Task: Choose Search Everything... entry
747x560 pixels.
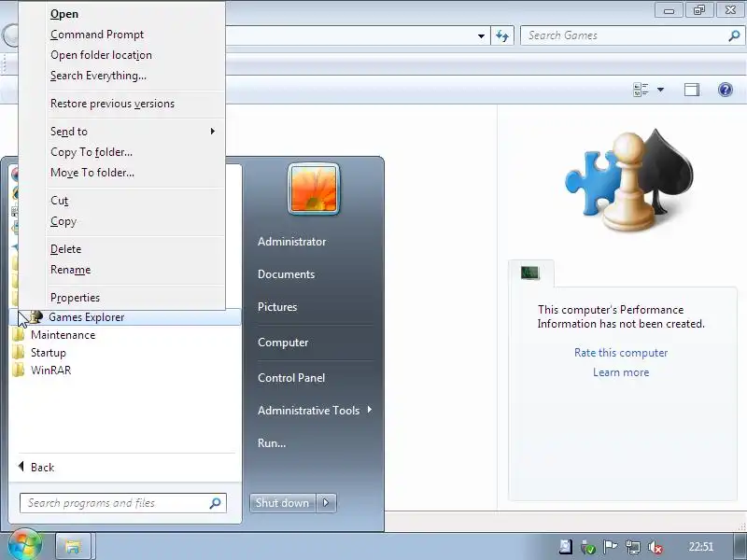Action: pyautogui.click(x=98, y=76)
